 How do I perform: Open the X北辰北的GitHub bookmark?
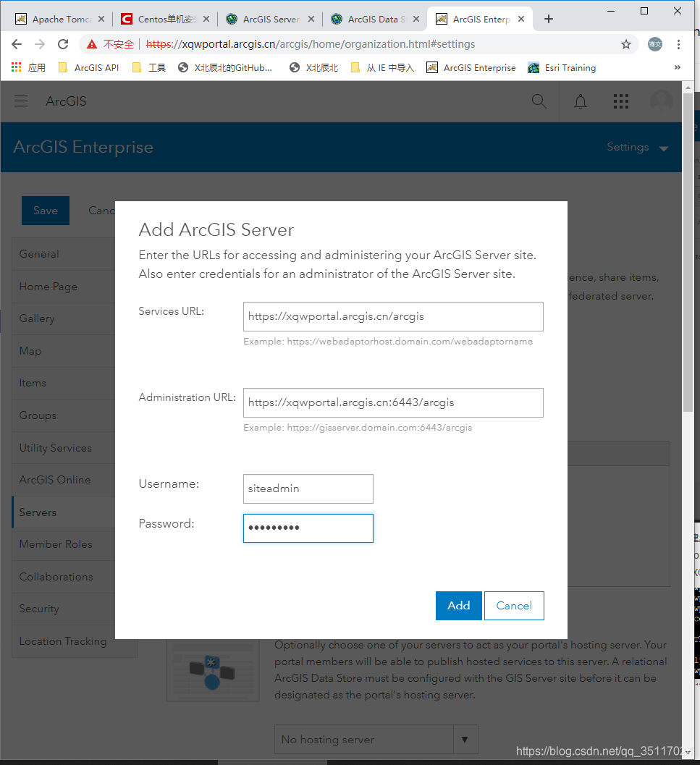point(225,67)
